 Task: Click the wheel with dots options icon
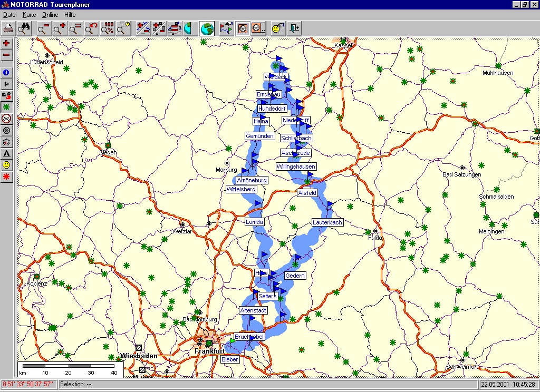258,28
